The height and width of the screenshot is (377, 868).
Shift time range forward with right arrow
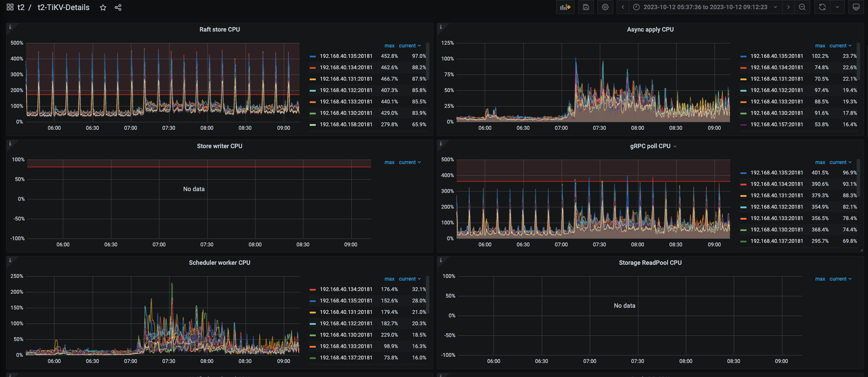coord(788,7)
